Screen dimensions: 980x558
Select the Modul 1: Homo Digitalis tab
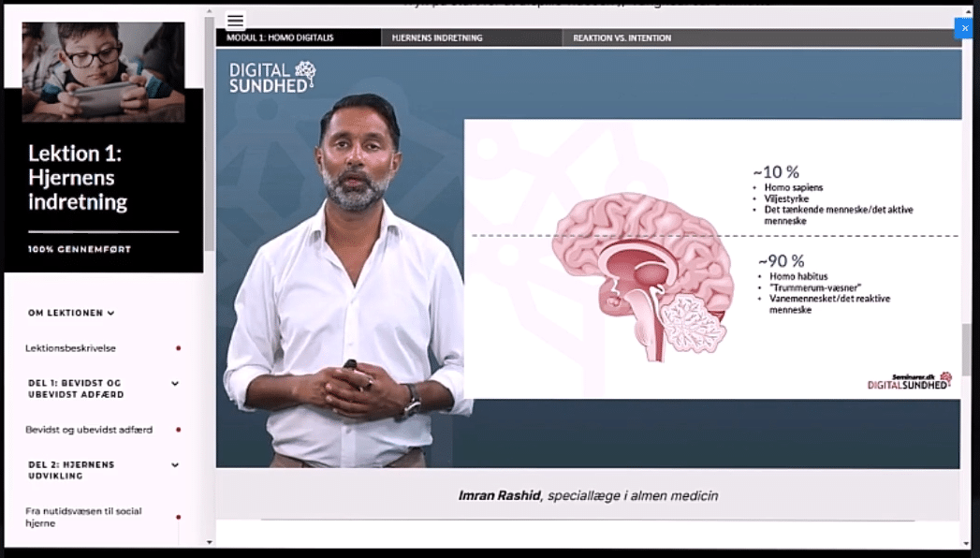[299, 37]
